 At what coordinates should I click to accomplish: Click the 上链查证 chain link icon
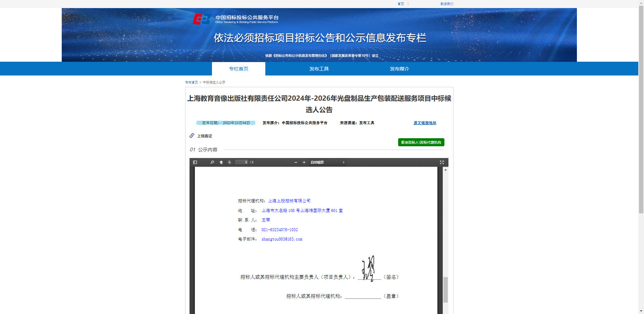click(x=192, y=136)
